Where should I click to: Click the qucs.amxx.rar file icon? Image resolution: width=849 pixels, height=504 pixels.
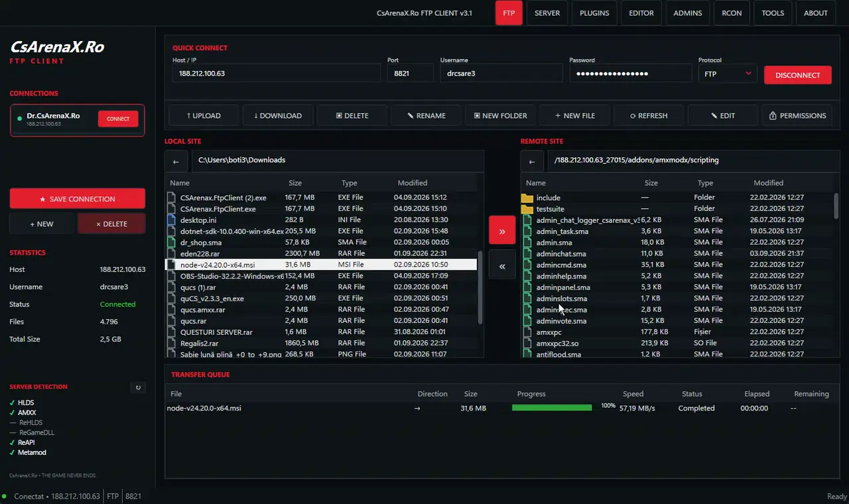[172, 310]
